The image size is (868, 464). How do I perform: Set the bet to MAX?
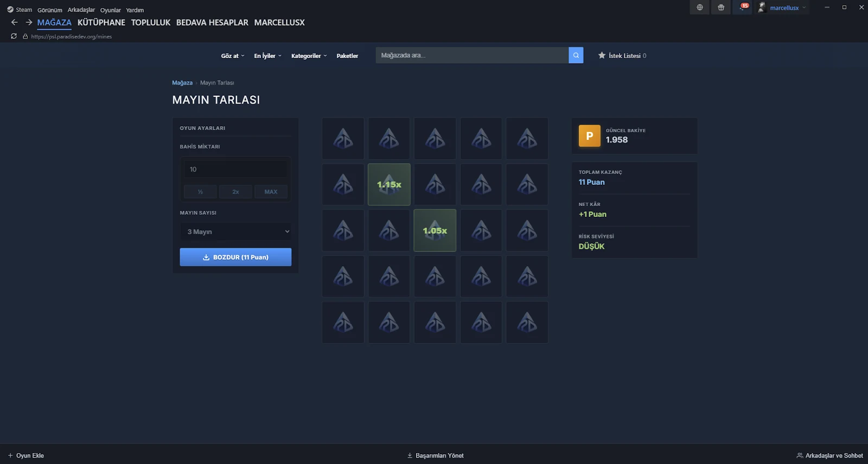click(271, 191)
